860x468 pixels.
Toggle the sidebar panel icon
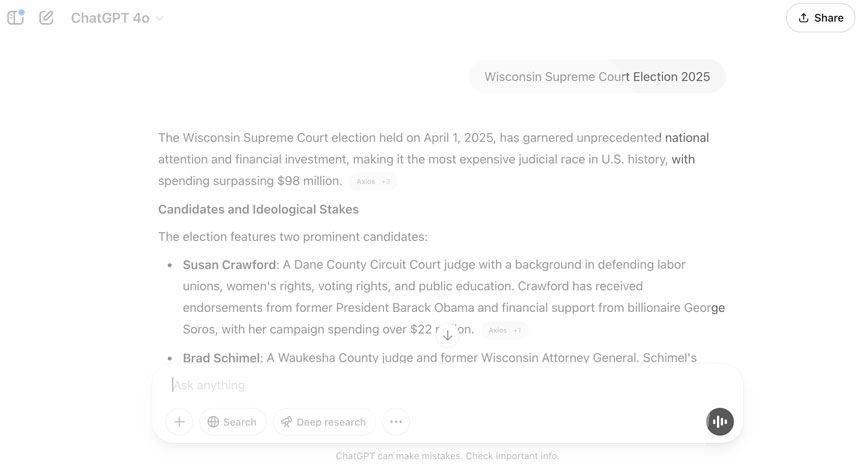tap(15, 17)
